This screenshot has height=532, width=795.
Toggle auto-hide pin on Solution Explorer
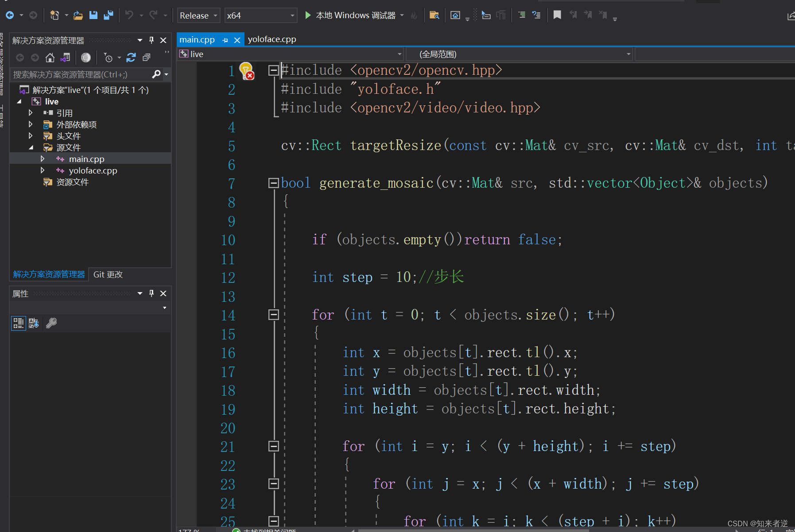(151, 40)
